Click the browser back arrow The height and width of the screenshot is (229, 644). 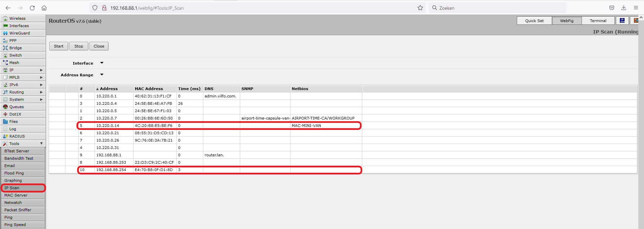[x=8, y=8]
